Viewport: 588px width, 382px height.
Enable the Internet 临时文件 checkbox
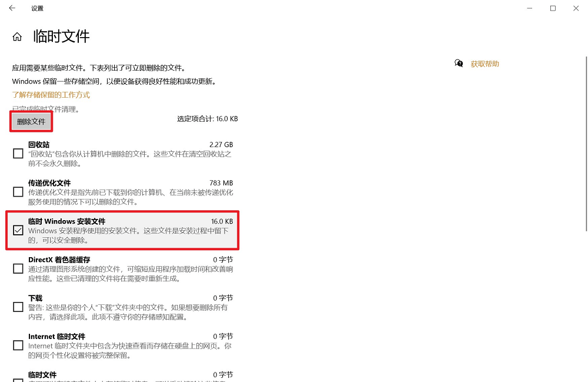point(18,344)
